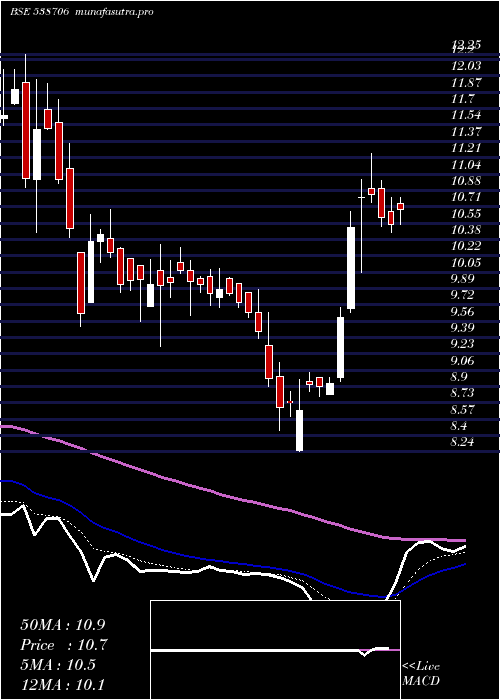Click the 8.24 price axis label

464,442
